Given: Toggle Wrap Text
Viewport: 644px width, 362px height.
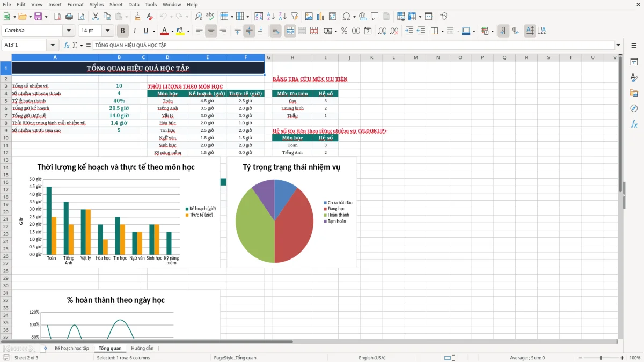Looking at the screenshot, I should tap(276, 31).
